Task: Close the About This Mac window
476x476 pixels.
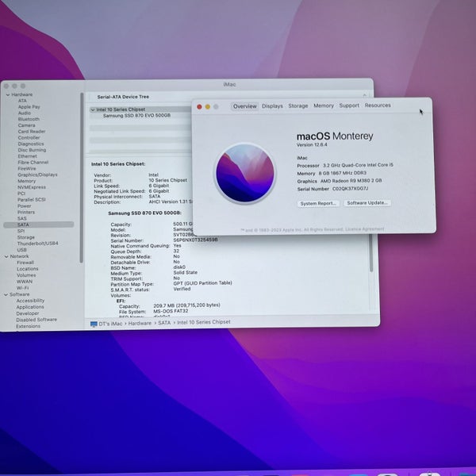Action: point(199,106)
